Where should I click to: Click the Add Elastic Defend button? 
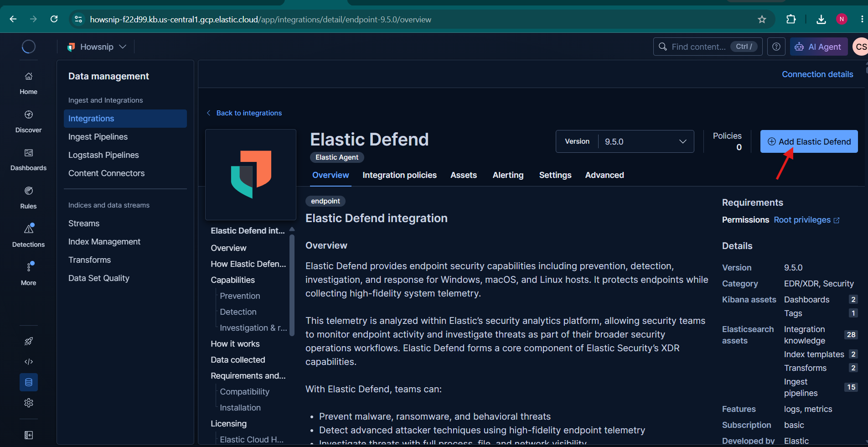[809, 141]
